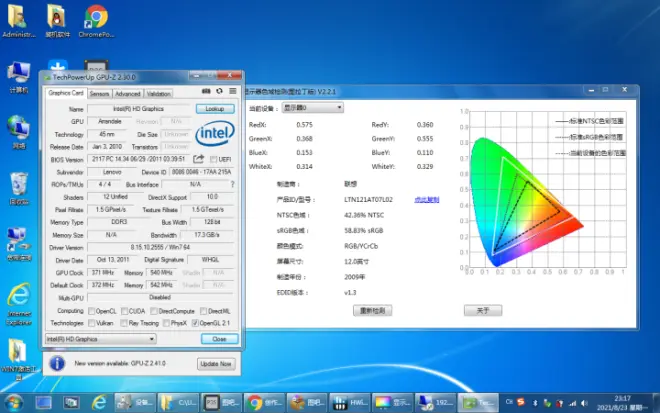
Task: Toggle the CUDA checkbox
Action: tap(124, 311)
